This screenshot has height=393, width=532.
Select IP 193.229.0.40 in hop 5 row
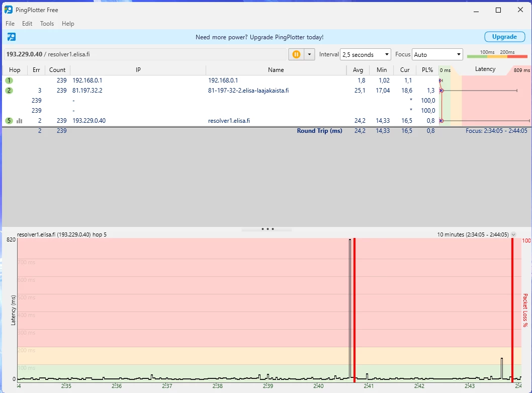[89, 121]
